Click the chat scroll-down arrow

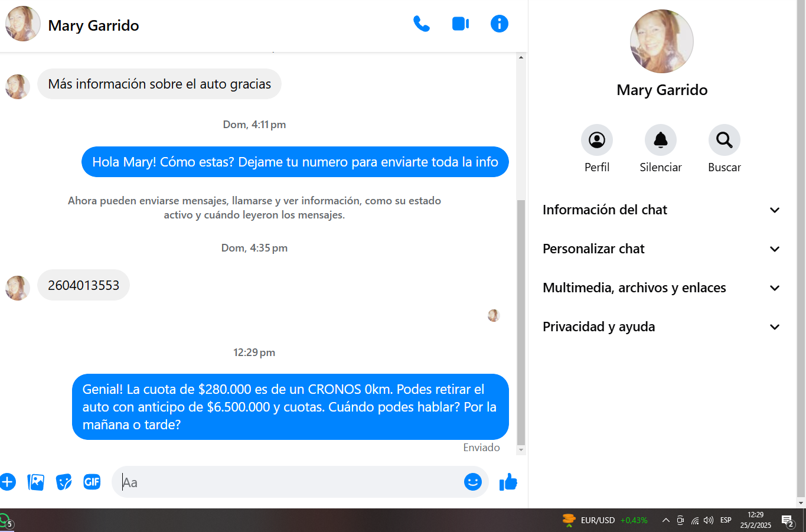[521, 450]
